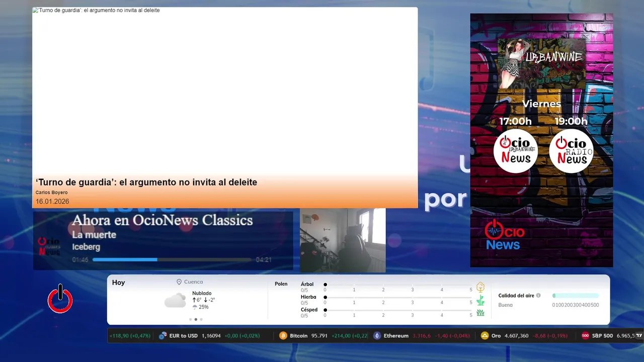Click the Ethereum price 3.316,6
The height and width of the screenshot is (362, 644).
coord(422,335)
